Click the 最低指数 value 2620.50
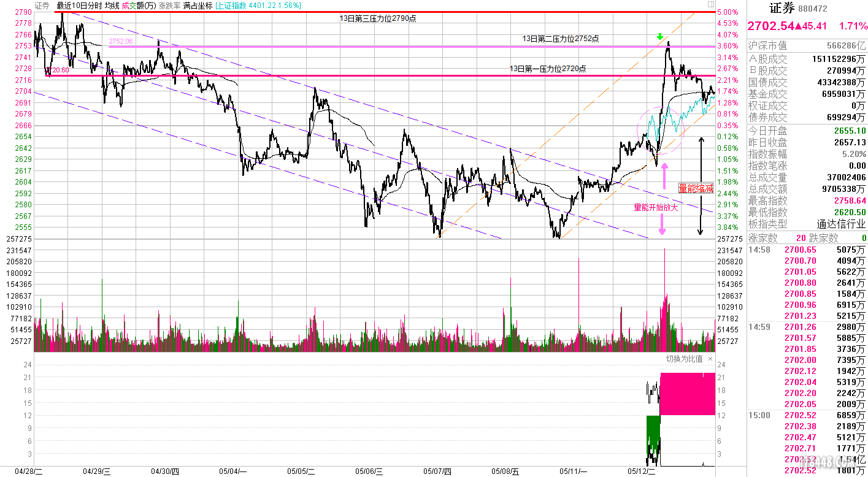868x477 pixels. [x=850, y=212]
